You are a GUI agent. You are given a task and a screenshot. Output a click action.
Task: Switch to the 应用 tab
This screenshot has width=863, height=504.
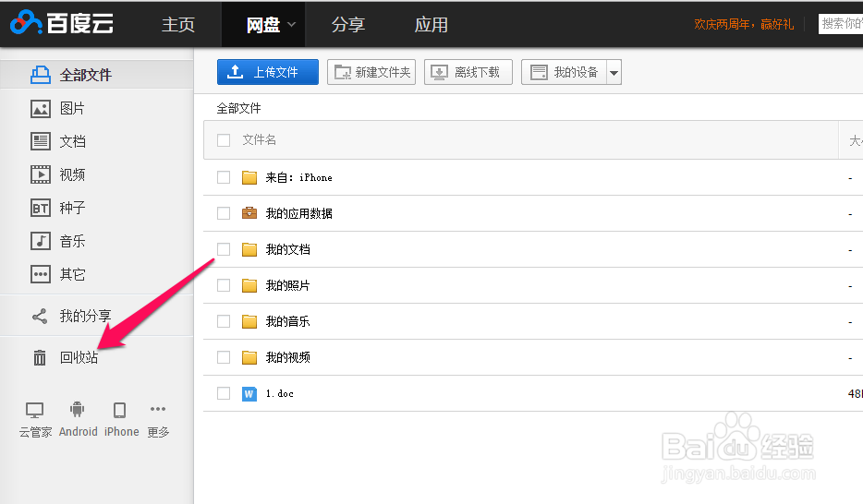[431, 24]
